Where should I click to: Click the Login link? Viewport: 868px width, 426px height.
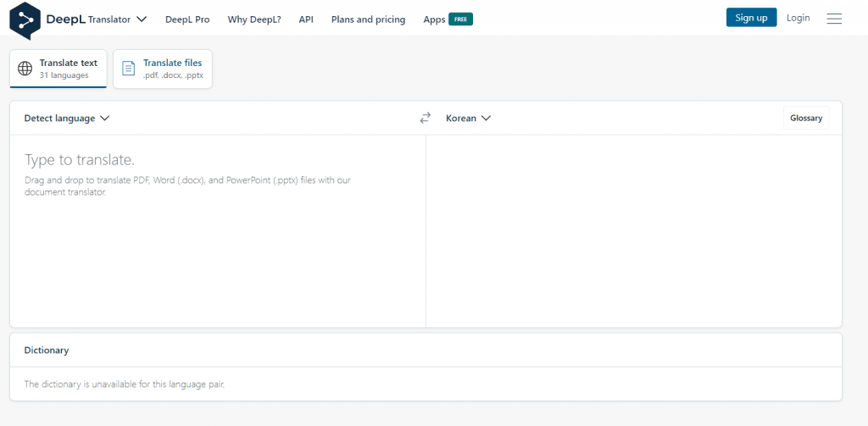pos(798,18)
